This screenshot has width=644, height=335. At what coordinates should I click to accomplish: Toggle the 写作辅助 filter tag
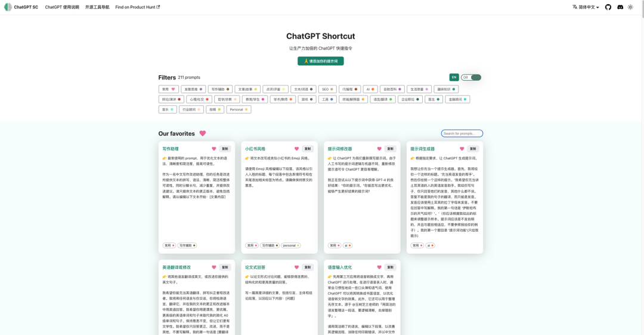click(x=220, y=89)
